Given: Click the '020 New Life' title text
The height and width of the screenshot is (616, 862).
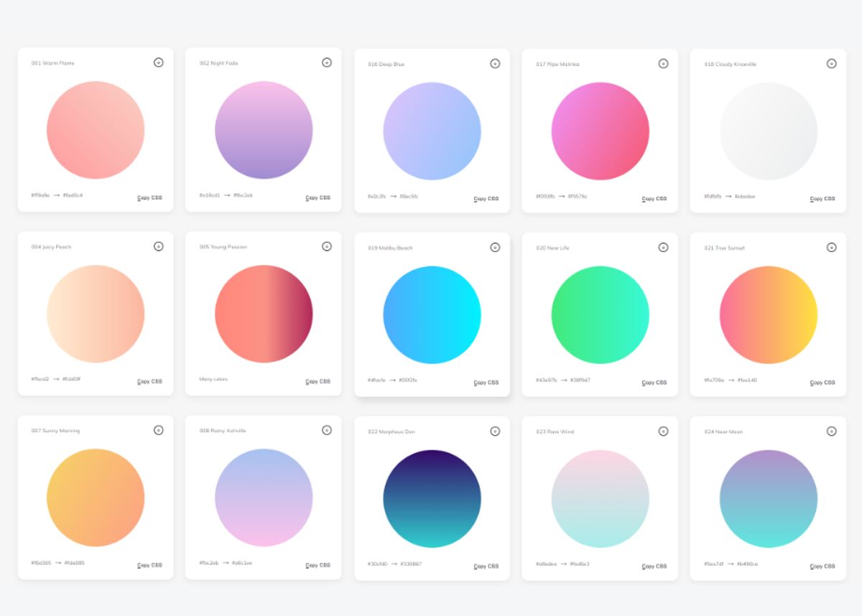Looking at the screenshot, I should (552, 248).
